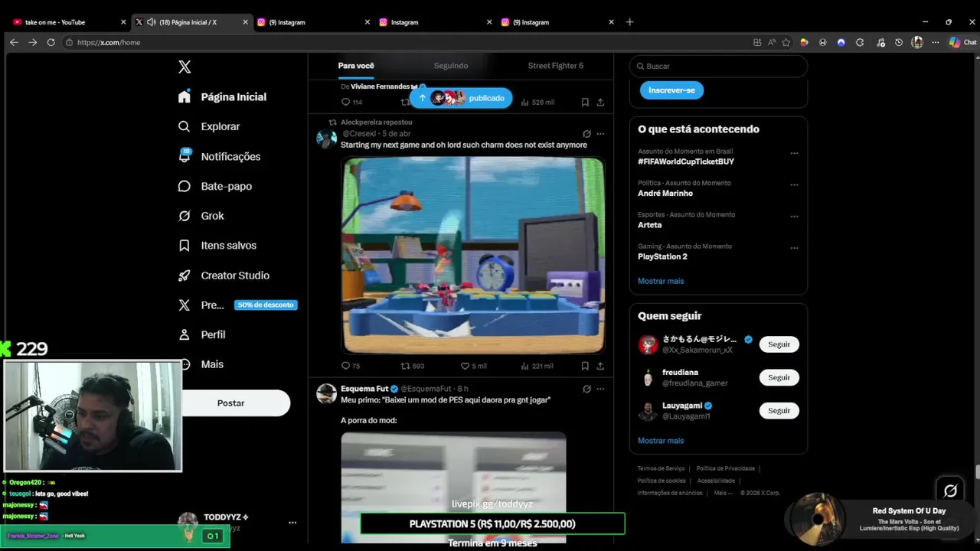The image size is (980, 551).
Task: Click Mostrar mais under Quem seguir
Action: pos(661,441)
